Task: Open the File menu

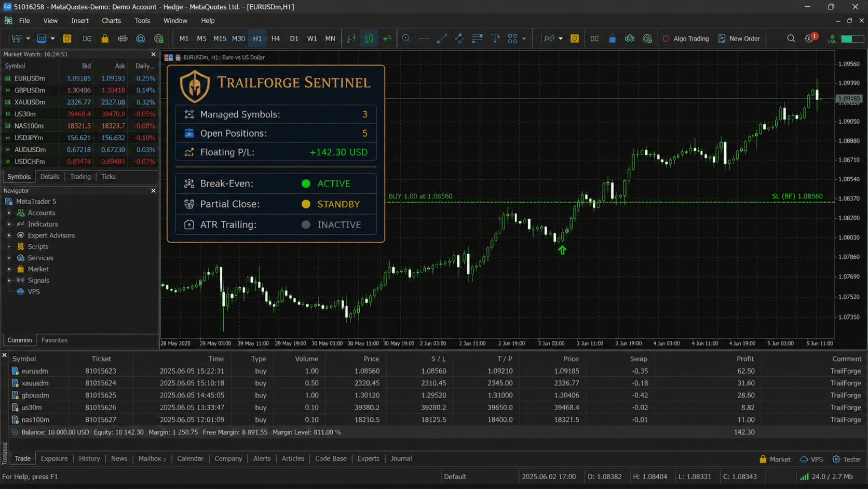Action: 24,21
